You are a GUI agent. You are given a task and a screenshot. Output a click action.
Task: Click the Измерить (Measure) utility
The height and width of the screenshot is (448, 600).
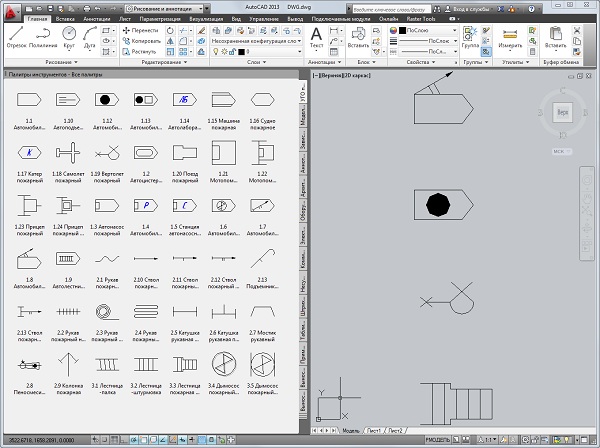tap(512, 36)
